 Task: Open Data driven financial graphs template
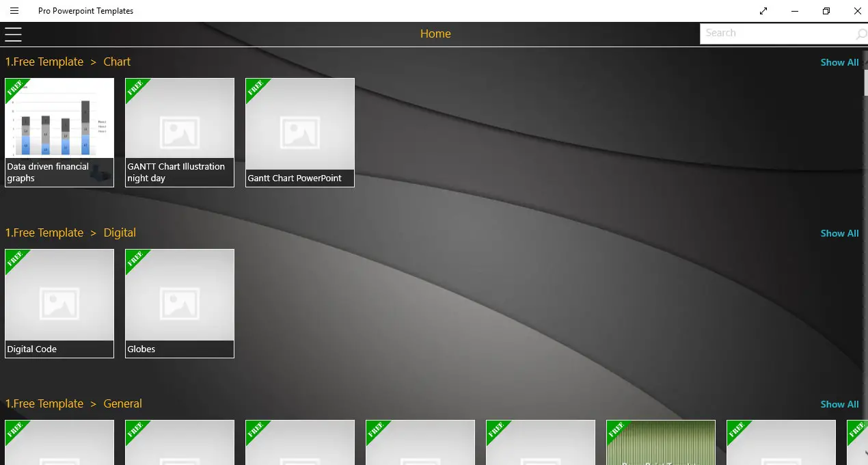click(x=59, y=133)
